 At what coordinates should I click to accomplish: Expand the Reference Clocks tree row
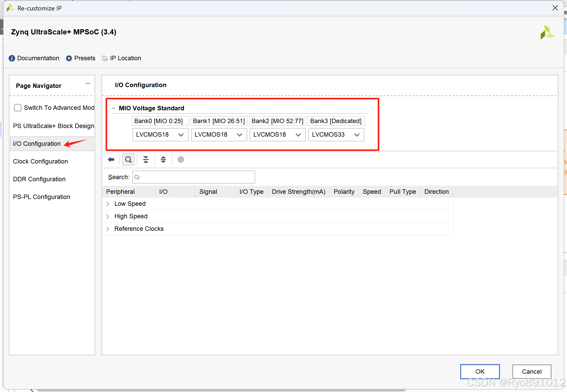pos(108,229)
